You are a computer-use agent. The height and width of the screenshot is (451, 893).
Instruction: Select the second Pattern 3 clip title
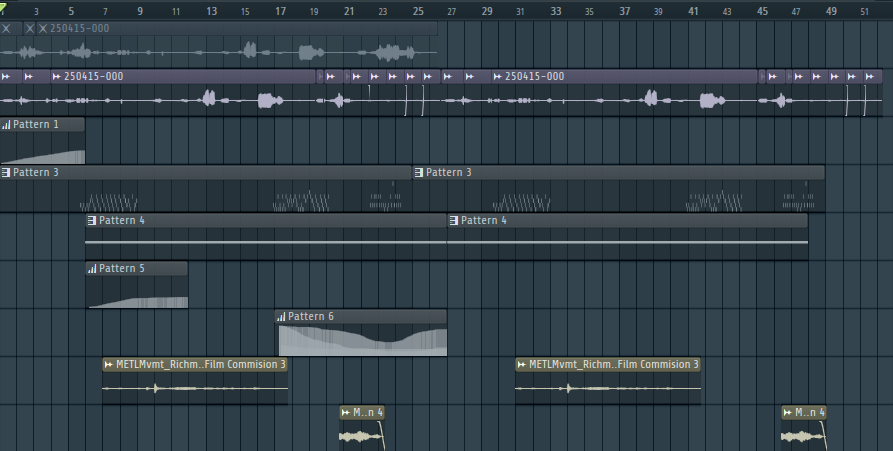pyautogui.click(x=449, y=172)
